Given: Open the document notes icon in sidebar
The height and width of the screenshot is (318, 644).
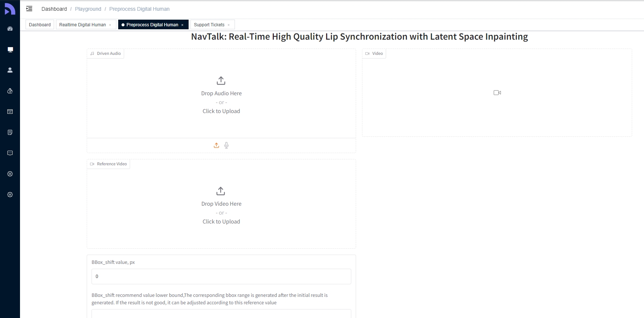Looking at the screenshot, I should [10, 132].
